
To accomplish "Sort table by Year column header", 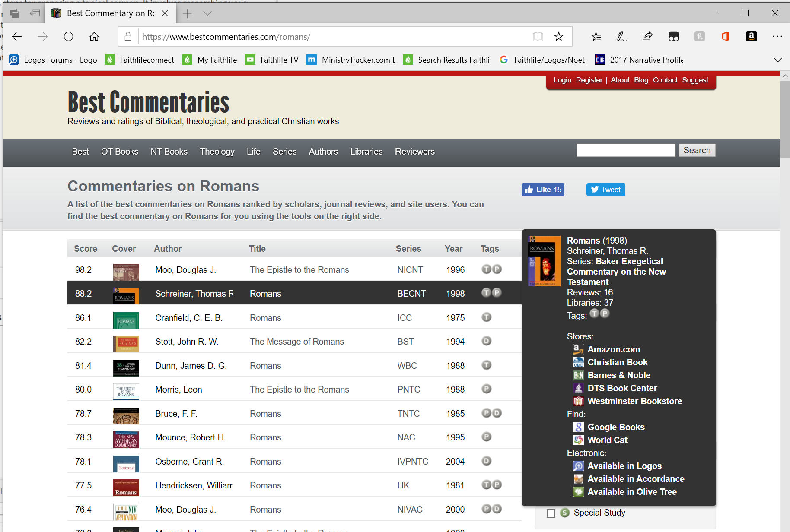I will coord(453,249).
